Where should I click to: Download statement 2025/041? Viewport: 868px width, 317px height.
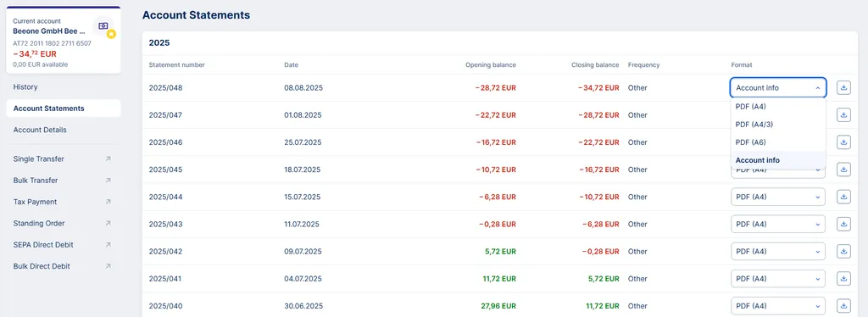[843, 278]
